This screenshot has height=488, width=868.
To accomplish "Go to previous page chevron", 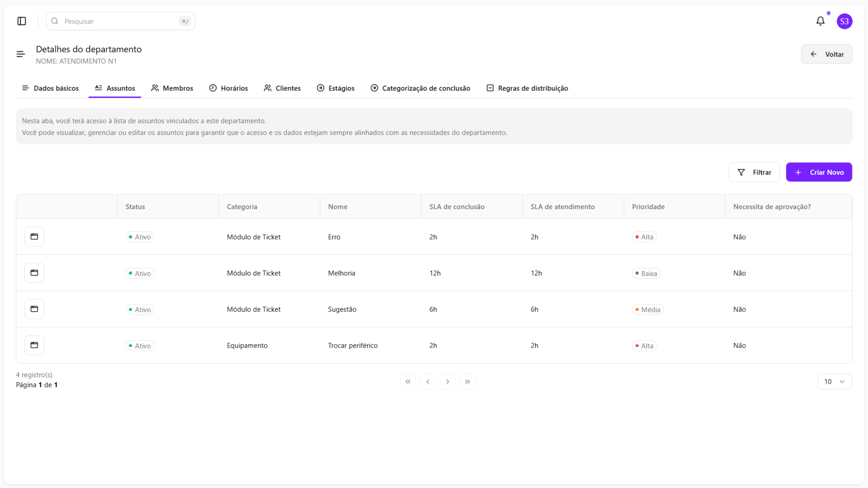I will tap(428, 381).
